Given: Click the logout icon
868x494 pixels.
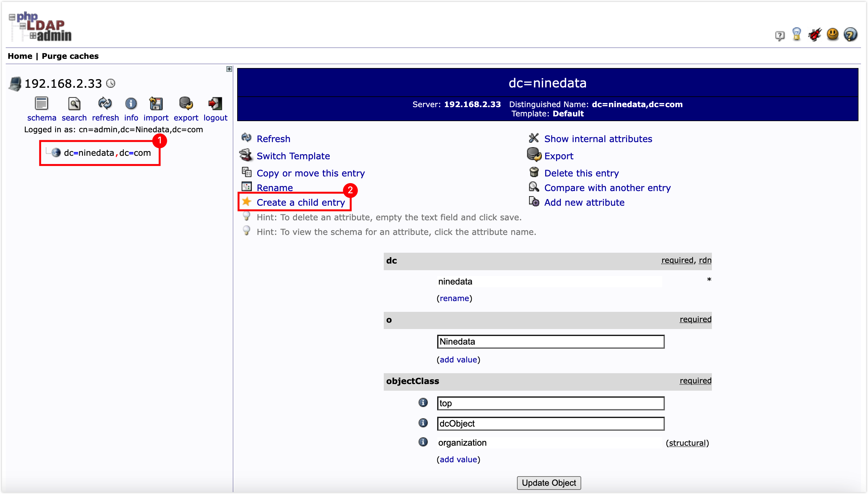Looking at the screenshot, I should click(x=215, y=104).
